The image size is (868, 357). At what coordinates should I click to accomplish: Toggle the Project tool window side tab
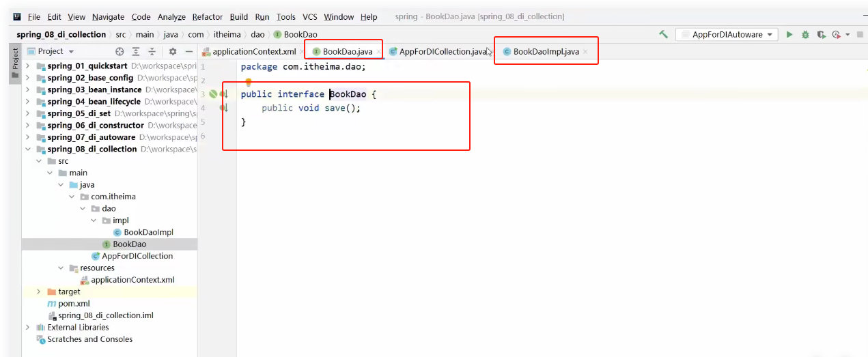point(14,63)
